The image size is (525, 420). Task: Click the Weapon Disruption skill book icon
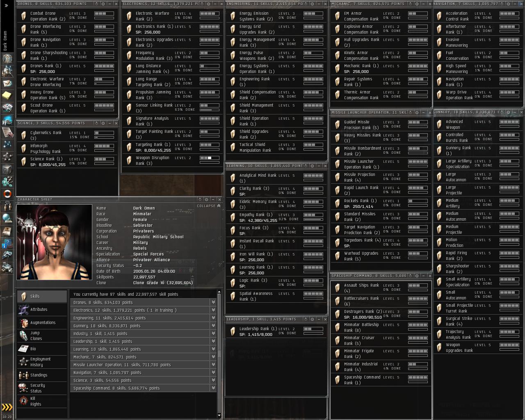coord(129,160)
